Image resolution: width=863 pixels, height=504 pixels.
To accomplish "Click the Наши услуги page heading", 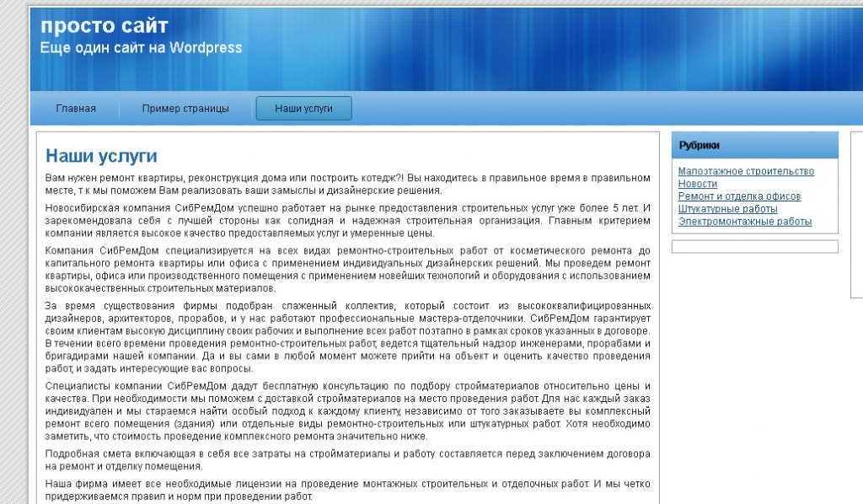I will click(101, 156).
